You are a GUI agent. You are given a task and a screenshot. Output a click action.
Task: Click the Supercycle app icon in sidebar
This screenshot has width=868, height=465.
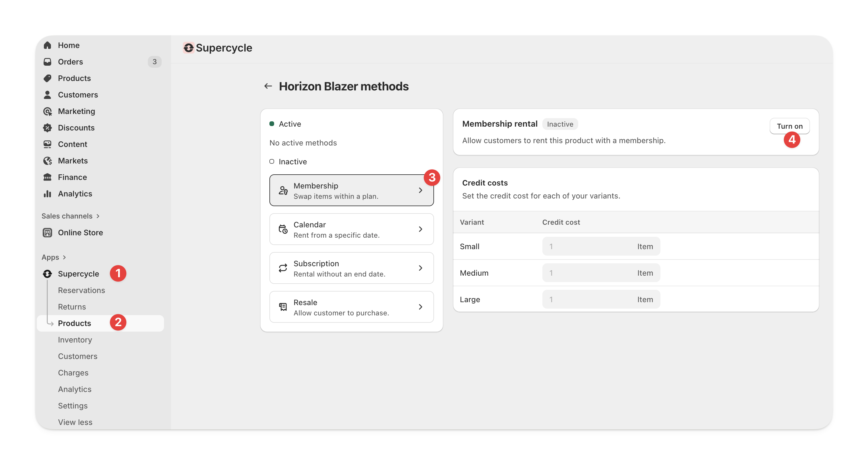pyautogui.click(x=47, y=274)
